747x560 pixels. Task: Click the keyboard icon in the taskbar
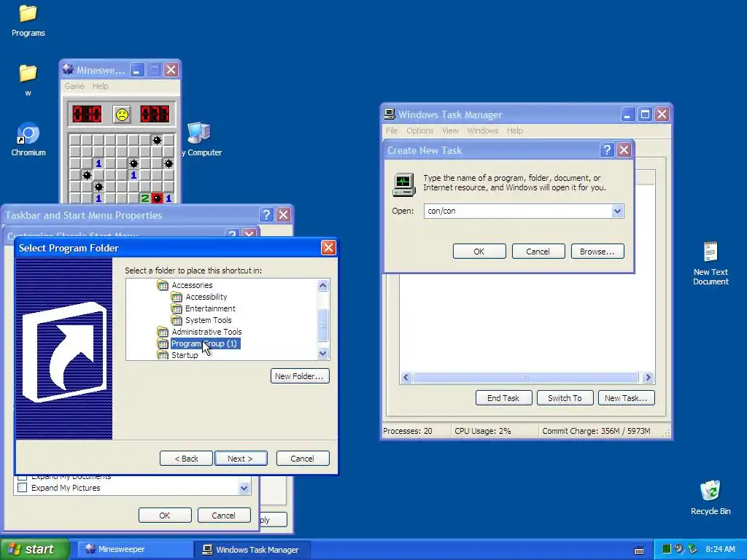pos(639,550)
